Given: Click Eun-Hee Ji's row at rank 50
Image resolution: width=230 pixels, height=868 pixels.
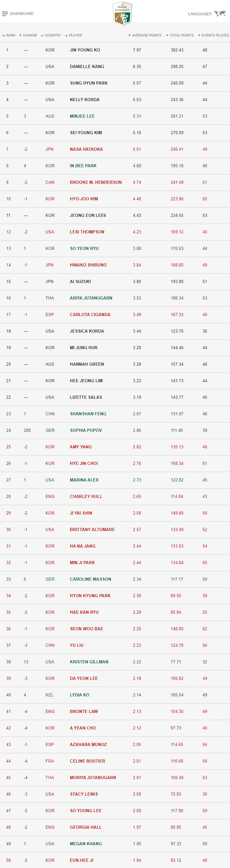Looking at the screenshot, I should 115,860.
